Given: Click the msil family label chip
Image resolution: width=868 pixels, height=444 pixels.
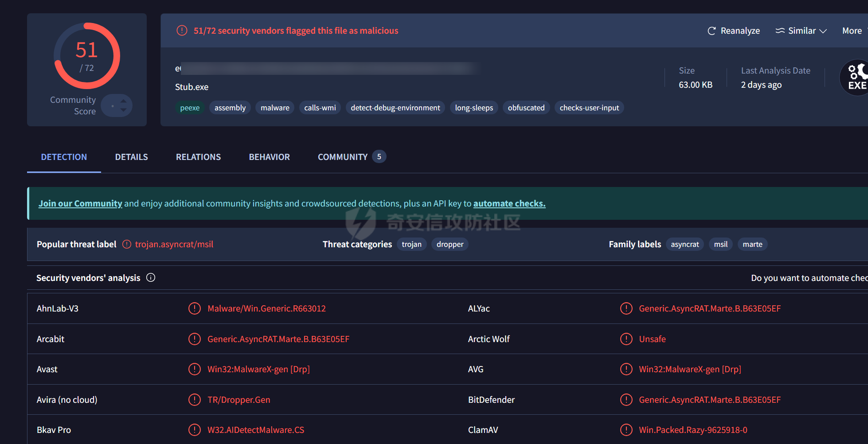Looking at the screenshot, I should (721, 244).
